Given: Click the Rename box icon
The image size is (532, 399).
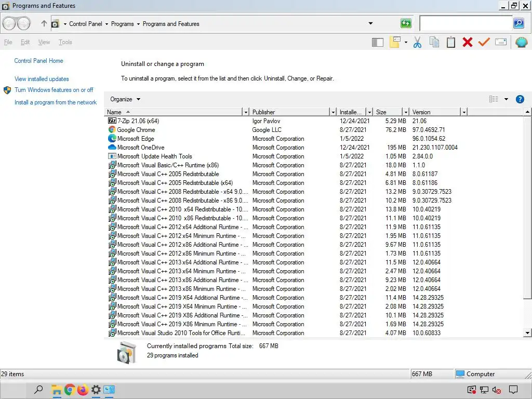Looking at the screenshot, I should [500, 42].
